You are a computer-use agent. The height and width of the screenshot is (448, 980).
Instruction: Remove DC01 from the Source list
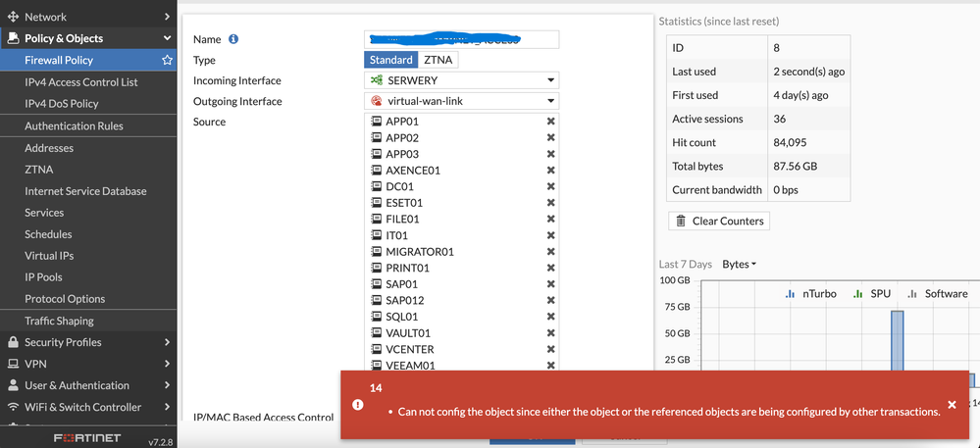click(550, 186)
